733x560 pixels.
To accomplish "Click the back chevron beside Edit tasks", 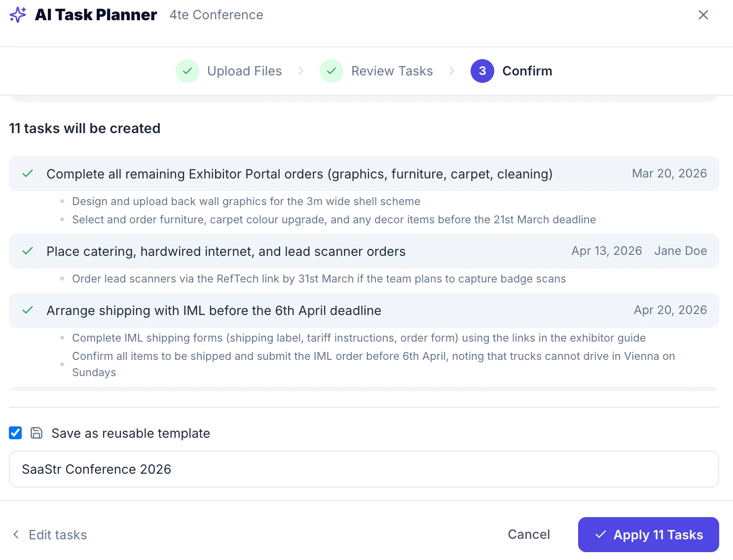I will tap(15, 534).
